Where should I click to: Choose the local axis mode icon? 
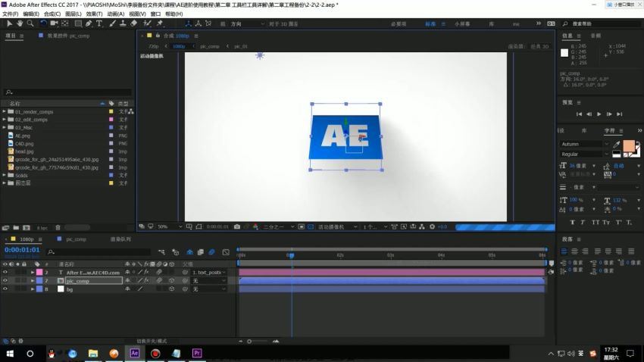tap(188, 23)
